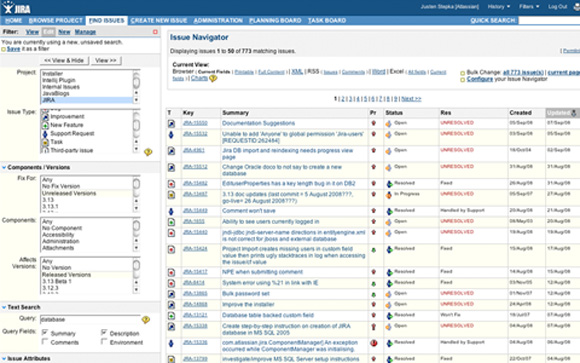Screen dimensions: 580x363
Task: Click the sort arrow in the Updated column
Action: click(x=574, y=113)
